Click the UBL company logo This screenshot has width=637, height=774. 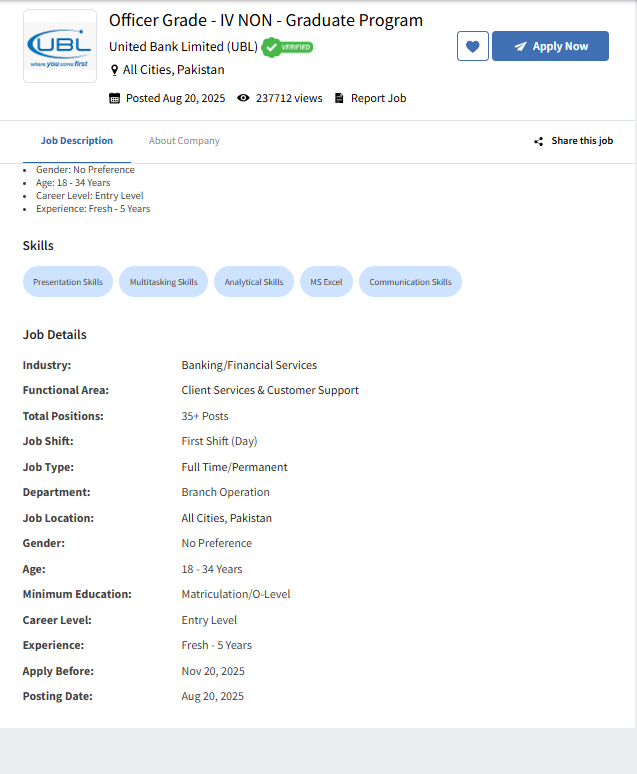coord(60,46)
